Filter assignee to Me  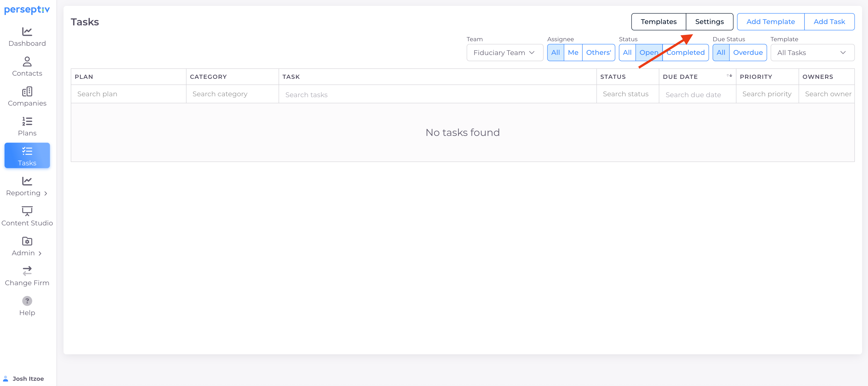[x=573, y=53]
